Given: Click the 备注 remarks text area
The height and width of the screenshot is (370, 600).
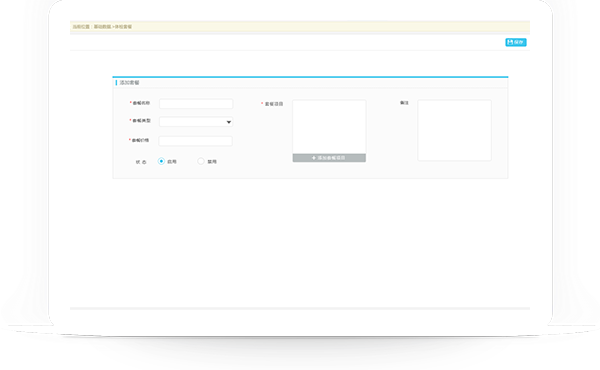Looking at the screenshot, I should 455,130.
